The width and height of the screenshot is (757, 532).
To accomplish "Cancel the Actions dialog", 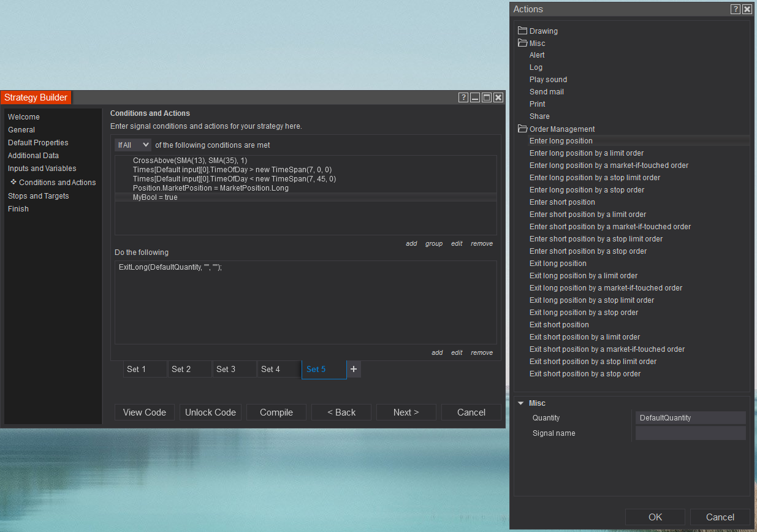I will click(x=720, y=517).
